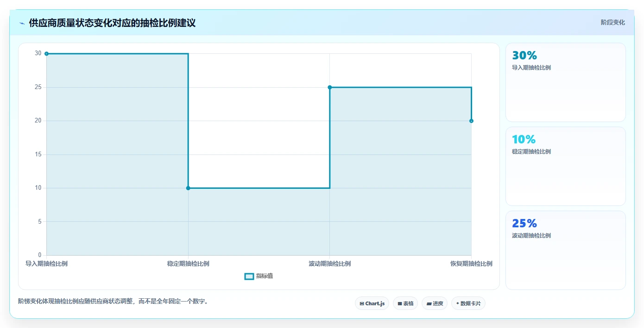This screenshot has width=644, height=328.
Task: Click the data point at 稳定期 value 10
Action: click(x=188, y=188)
